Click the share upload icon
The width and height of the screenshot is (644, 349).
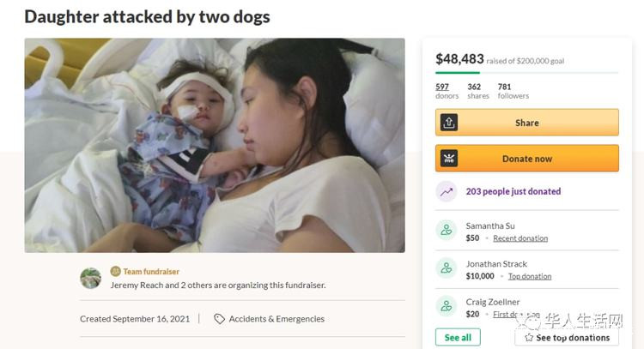(x=447, y=123)
